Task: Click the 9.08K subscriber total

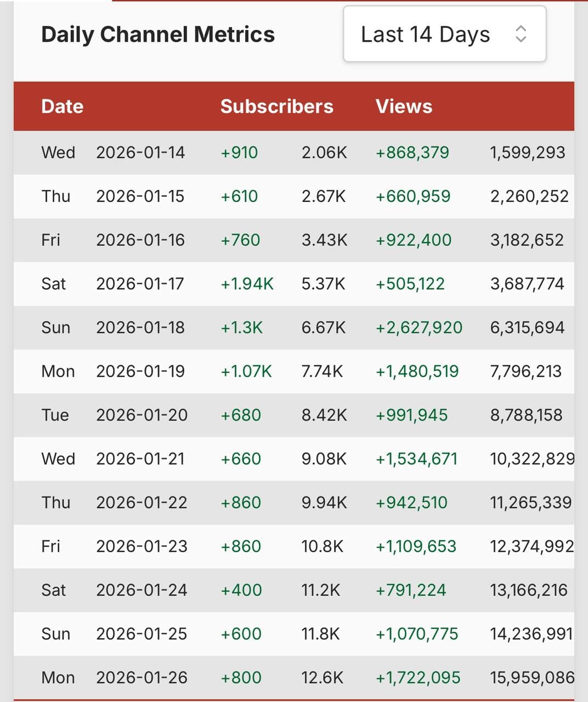Action: (x=324, y=459)
